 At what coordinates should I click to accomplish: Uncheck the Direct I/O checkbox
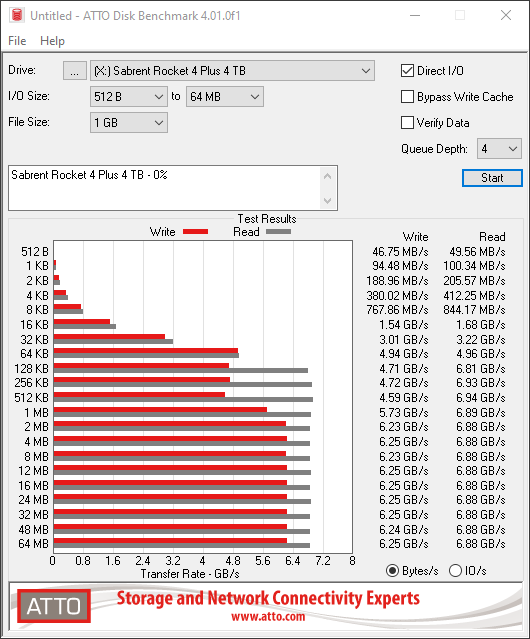tap(407, 71)
